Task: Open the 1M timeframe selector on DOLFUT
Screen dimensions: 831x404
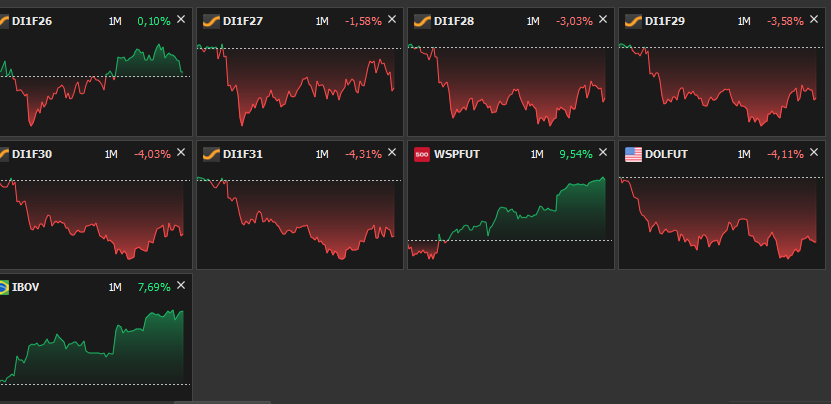Action: coord(744,154)
